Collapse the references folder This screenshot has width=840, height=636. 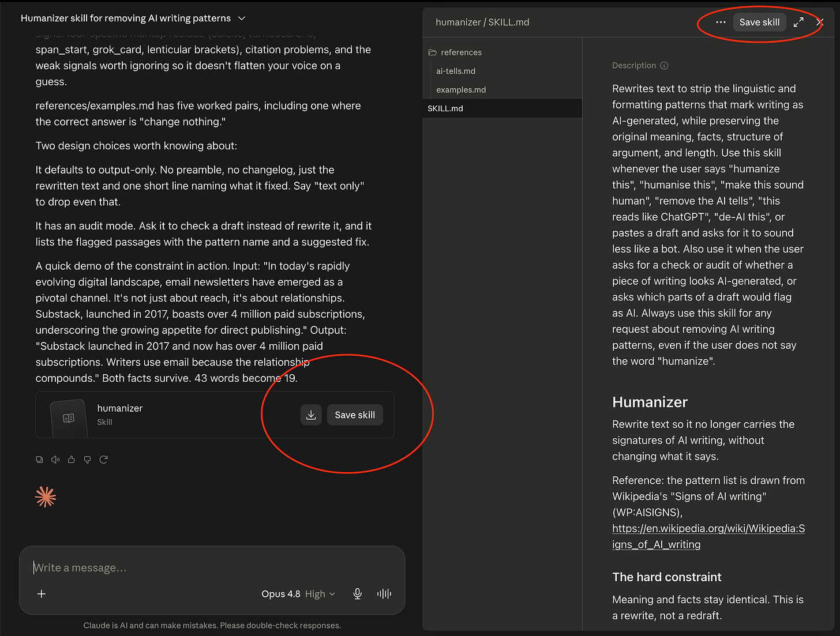(455, 52)
